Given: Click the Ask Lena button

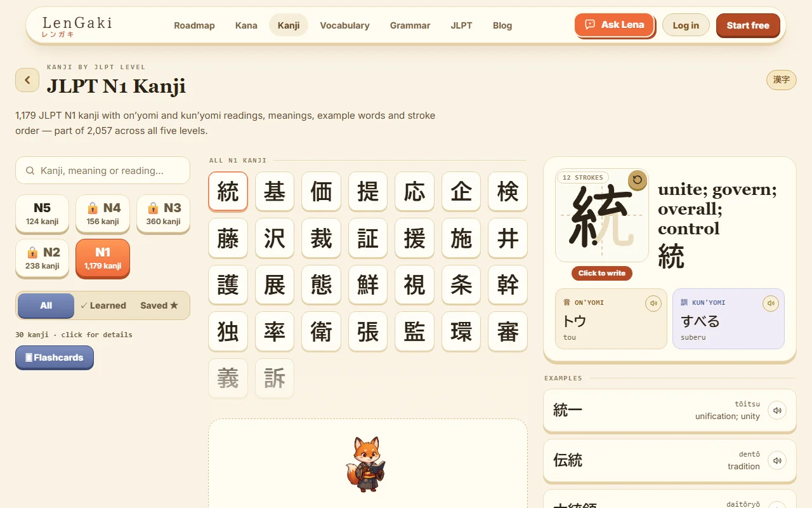Looking at the screenshot, I should pos(614,25).
